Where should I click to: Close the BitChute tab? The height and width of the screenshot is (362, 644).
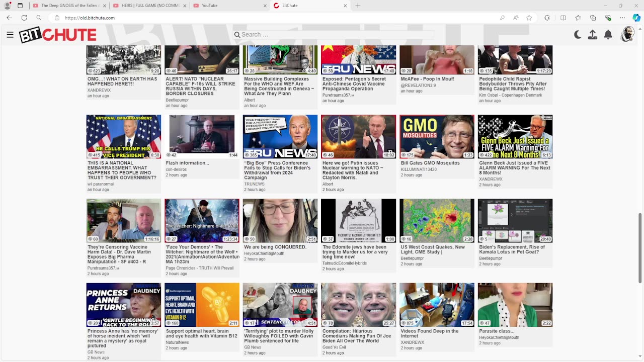point(345,6)
